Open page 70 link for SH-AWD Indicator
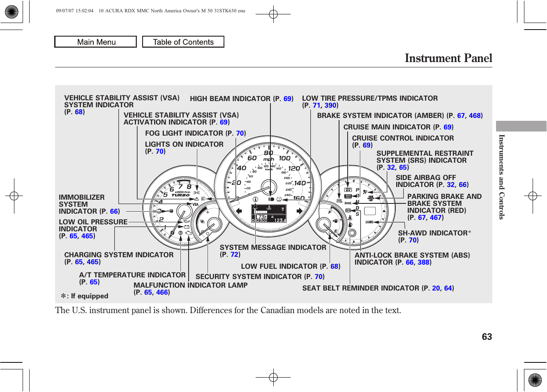 (x=413, y=240)
